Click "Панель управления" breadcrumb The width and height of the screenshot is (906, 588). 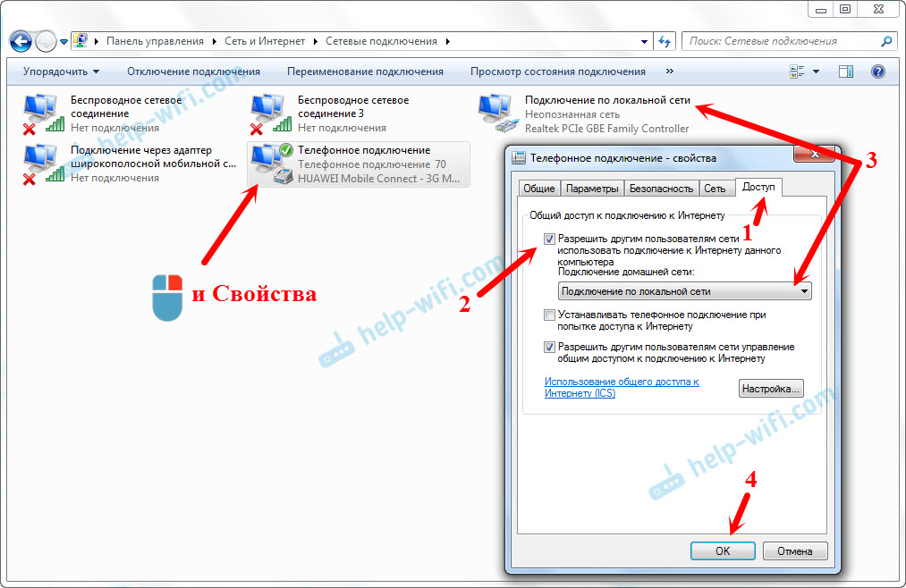155,41
